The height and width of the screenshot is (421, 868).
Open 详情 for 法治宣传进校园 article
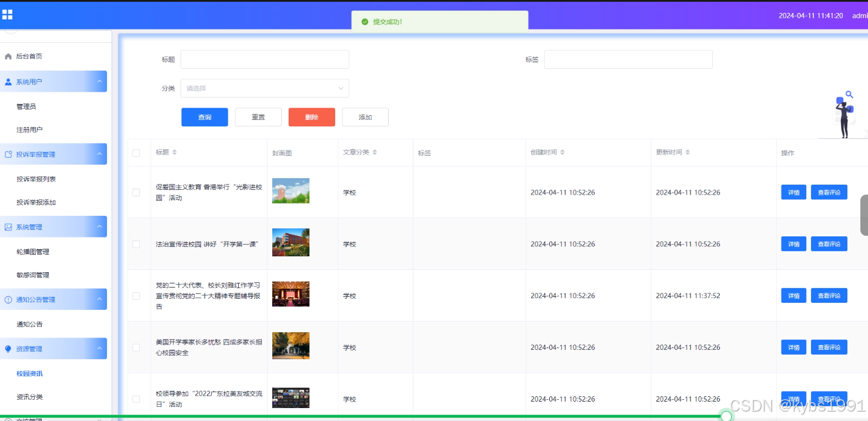coord(793,244)
